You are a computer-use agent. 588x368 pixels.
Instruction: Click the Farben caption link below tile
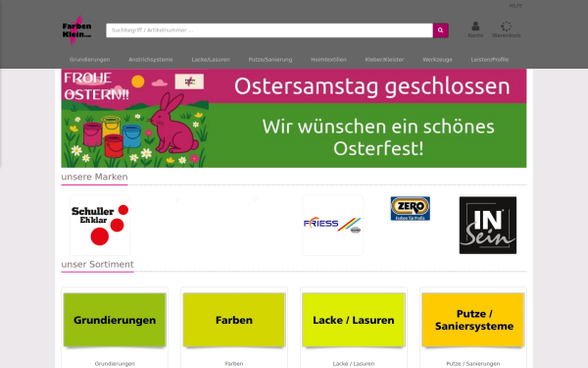click(234, 363)
